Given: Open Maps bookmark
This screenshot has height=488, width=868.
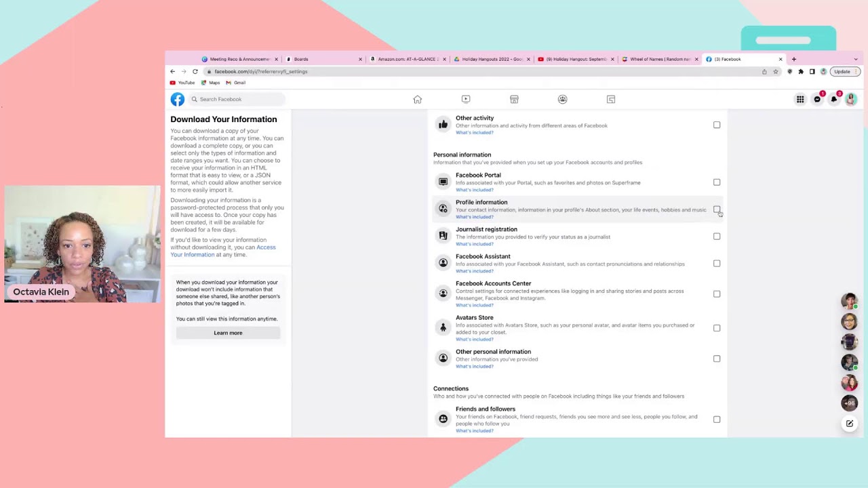Looking at the screenshot, I should tap(210, 83).
